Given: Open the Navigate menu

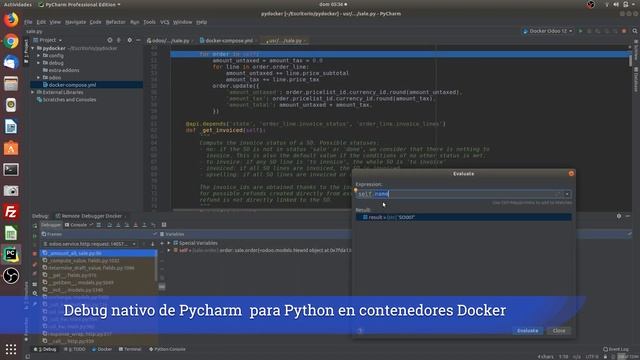Looking at the screenshot, I should 76,22.
